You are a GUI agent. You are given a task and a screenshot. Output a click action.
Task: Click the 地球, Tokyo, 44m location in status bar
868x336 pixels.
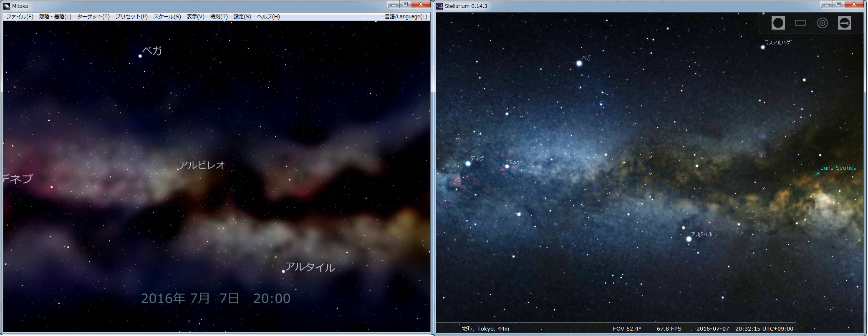point(485,328)
